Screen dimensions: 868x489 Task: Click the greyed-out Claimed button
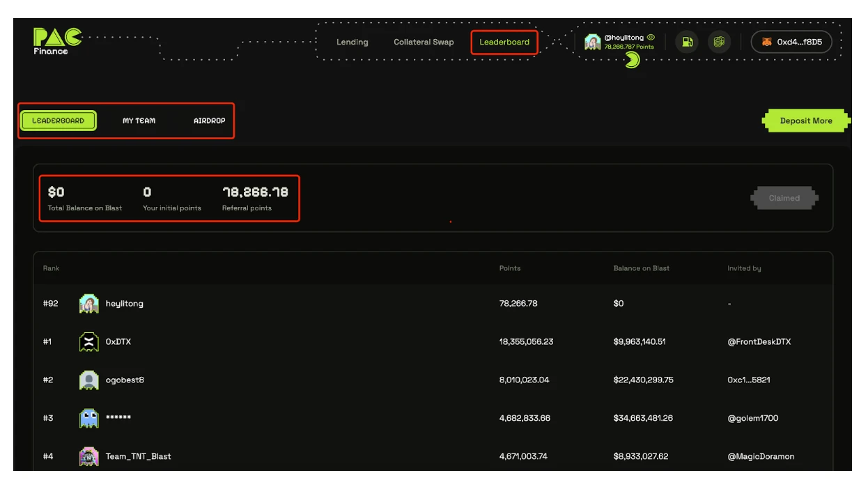point(784,198)
